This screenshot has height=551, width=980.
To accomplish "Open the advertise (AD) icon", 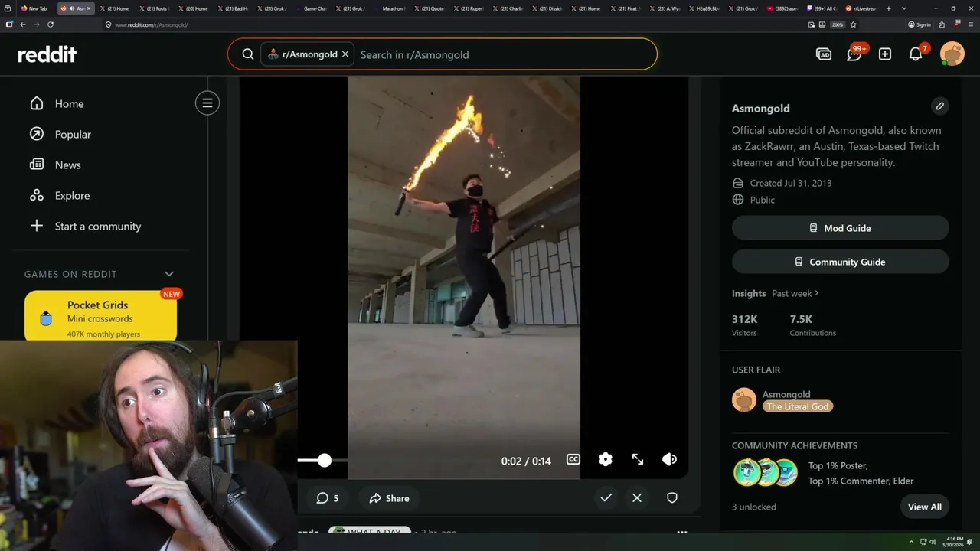I will coord(824,54).
